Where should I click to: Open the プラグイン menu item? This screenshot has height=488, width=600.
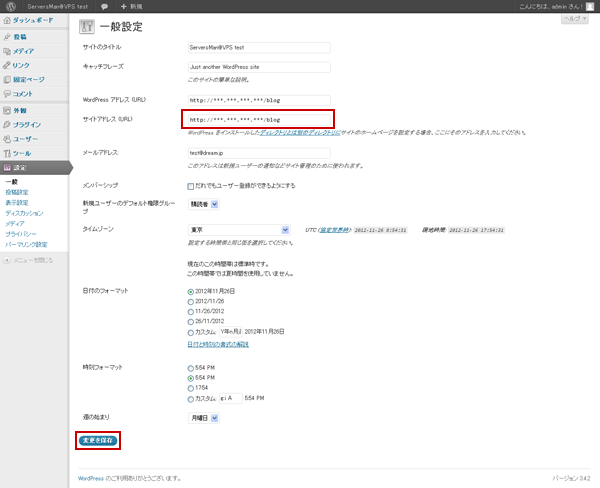pyautogui.click(x=27, y=125)
